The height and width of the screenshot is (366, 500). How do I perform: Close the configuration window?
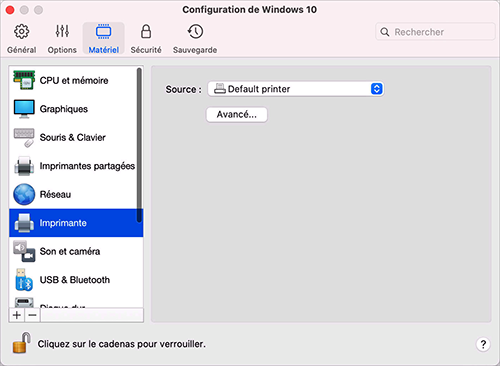coord(10,10)
